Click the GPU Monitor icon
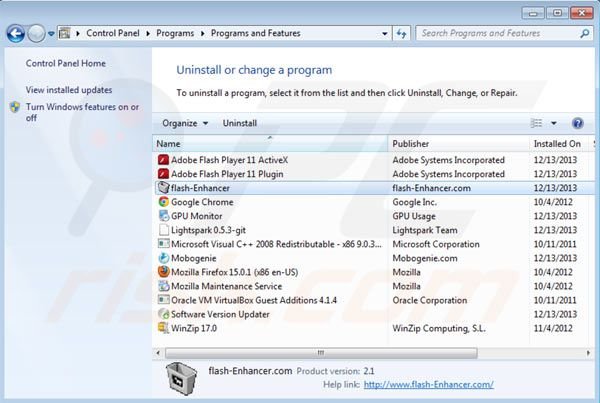 (x=163, y=216)
